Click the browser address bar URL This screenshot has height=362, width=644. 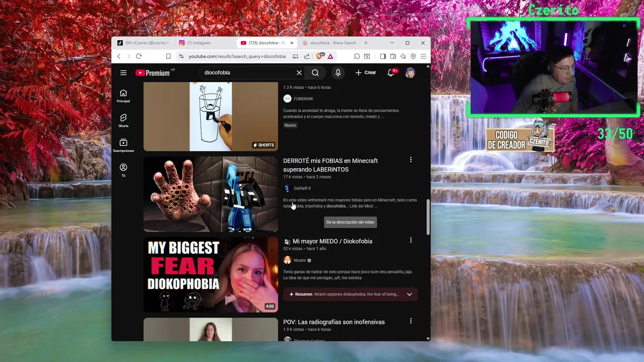pyautogui.click(x=237, y=56)
